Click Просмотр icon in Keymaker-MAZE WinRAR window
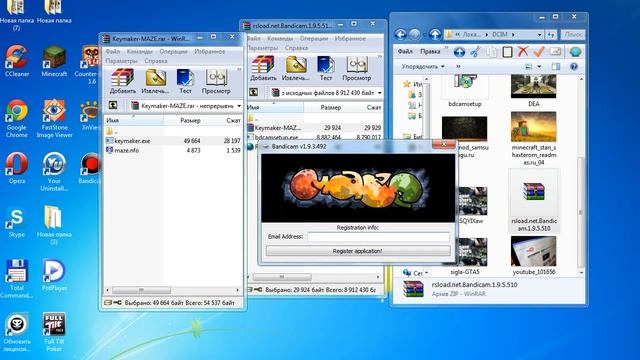640x360 pixels. [x=216, y=81]
